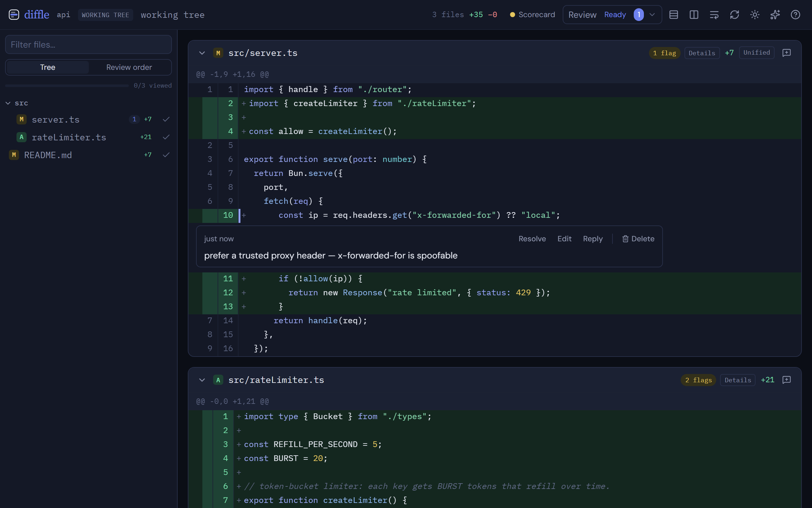The width and height of the screenshot is (812, 508).
Task: Click the A badge next to rateLimiter.ts in tree
Action: pos(22,137)
